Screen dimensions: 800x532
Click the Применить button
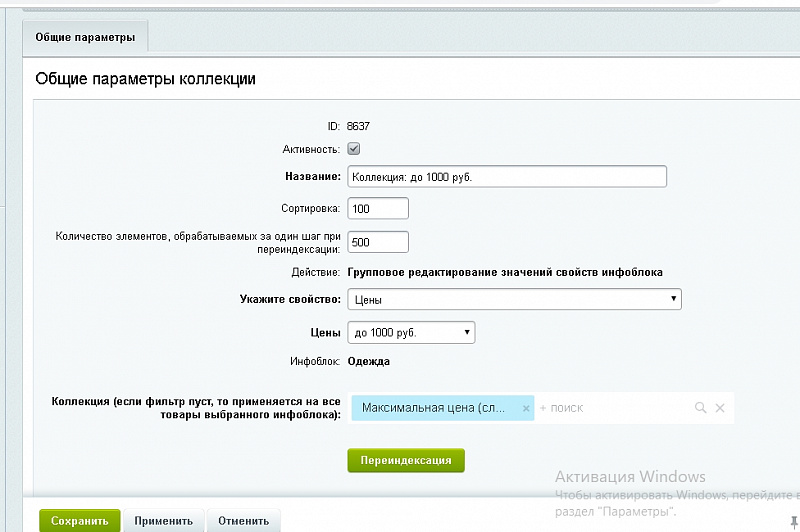pyautogui.click(x=164, y=521)
